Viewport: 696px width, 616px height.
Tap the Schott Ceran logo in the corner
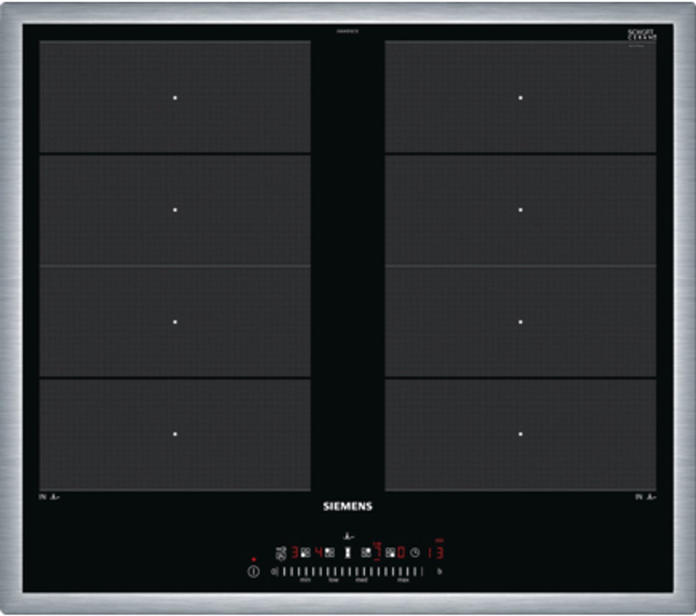(x=641, y=34)
